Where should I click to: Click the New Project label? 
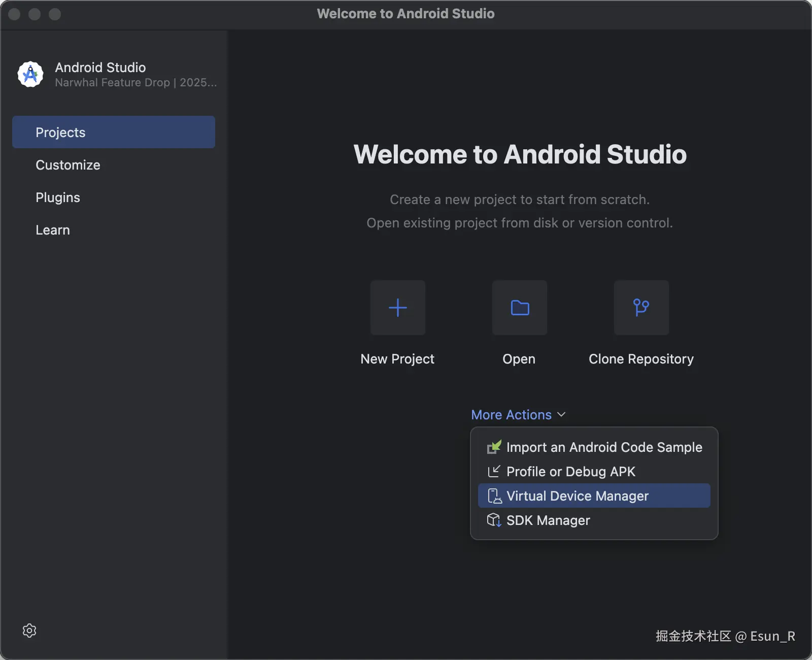coord(397,359)
